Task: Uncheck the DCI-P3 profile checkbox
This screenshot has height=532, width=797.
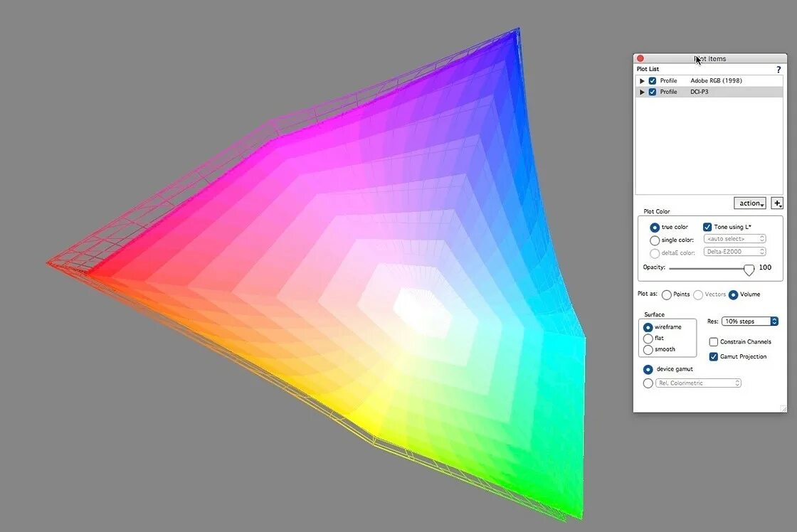Action: tap(653, 92)
